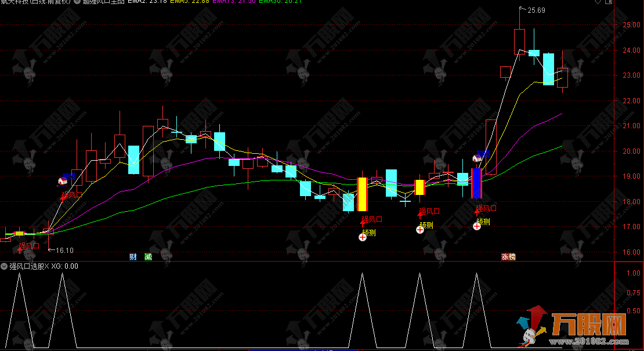This screenshot has width=644, height=351.
Task: Click the 18.00 price axis label
Action: pos(631,201)
